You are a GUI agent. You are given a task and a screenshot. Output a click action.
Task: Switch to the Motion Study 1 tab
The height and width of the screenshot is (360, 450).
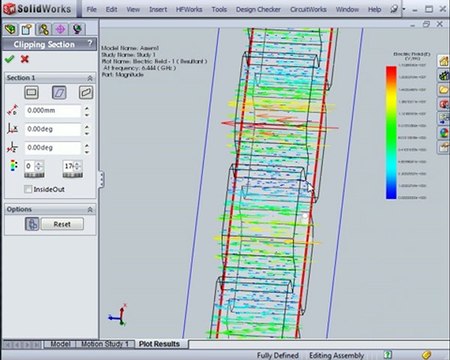(105, 344)
